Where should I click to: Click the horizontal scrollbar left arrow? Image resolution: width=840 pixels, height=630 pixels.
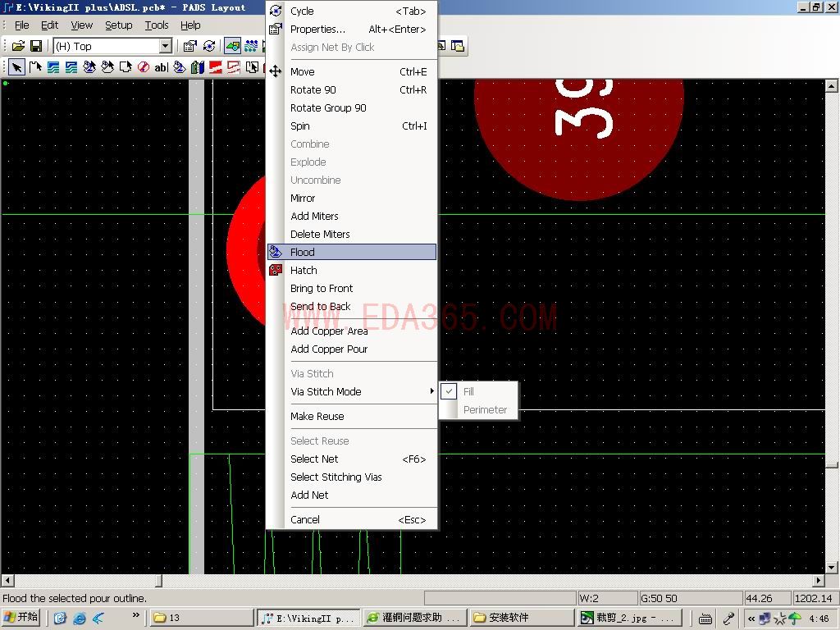[7, 580]
